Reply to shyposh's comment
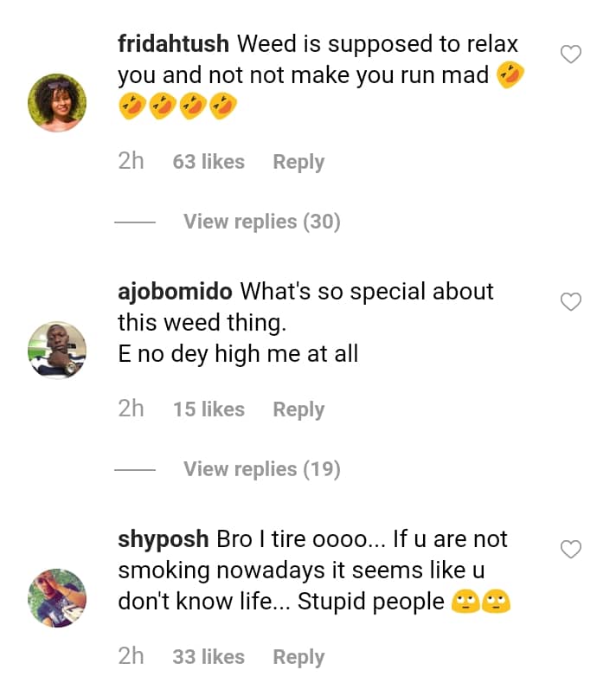This screenshot has width=616, height=683. [x=298, y=657]
